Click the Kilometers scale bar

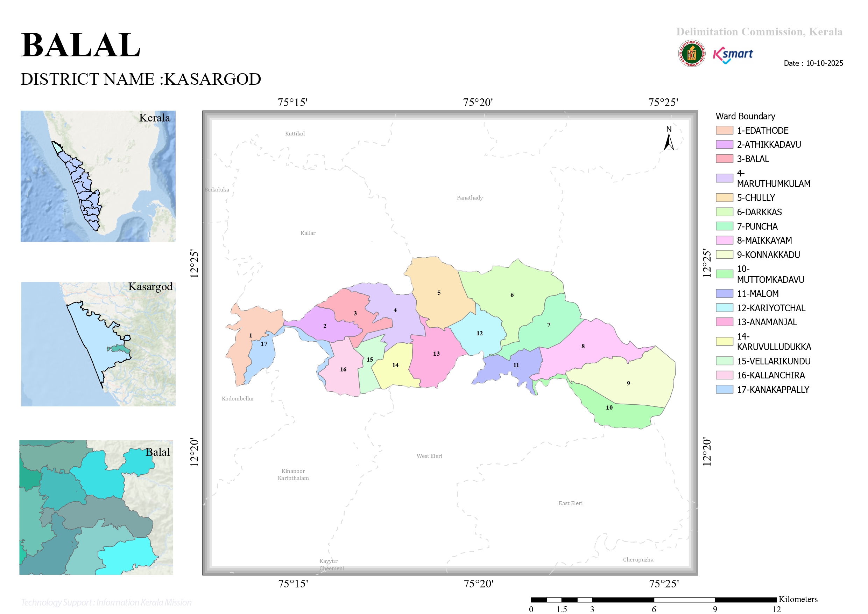(x=654, y=600)
